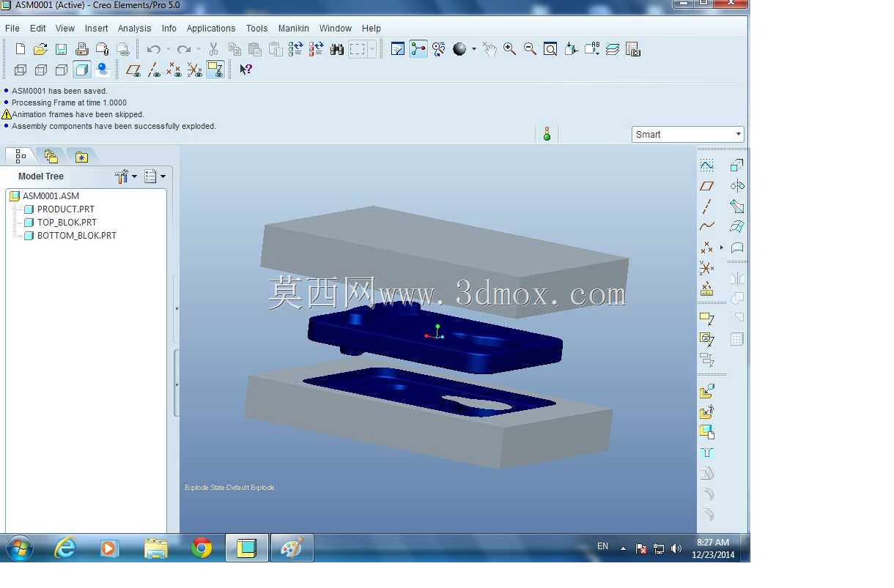This screenshot has height=588, width=894.
Task: Switch to the Folder Browser tab
Action: 51,156
